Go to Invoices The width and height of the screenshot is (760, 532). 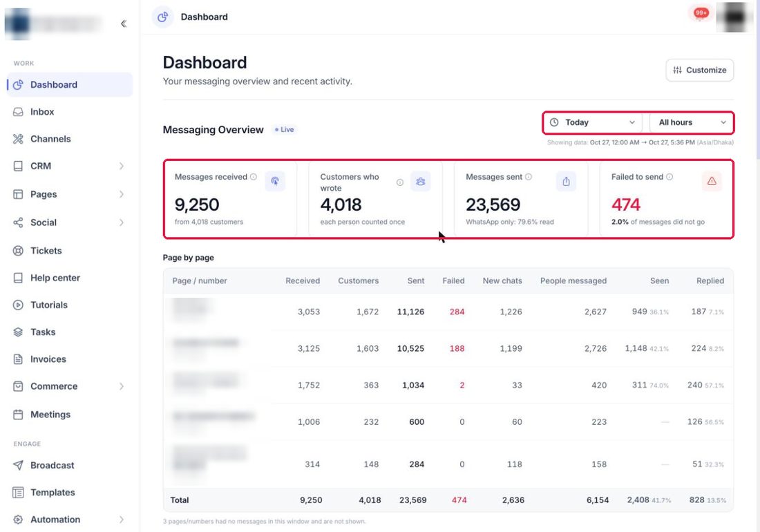click(70, 359)
